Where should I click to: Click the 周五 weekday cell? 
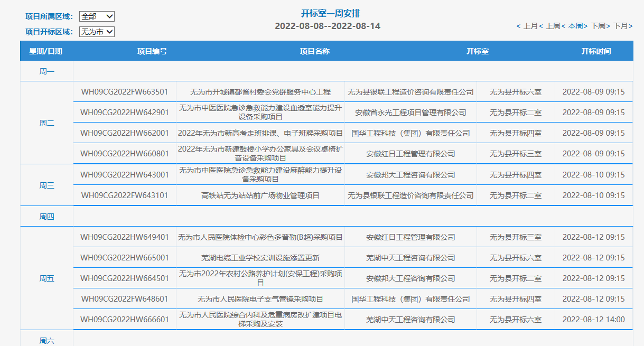[46, 278]
